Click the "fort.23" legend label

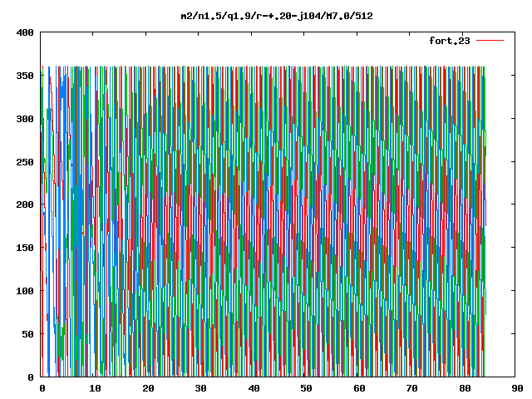coord(449,41)
